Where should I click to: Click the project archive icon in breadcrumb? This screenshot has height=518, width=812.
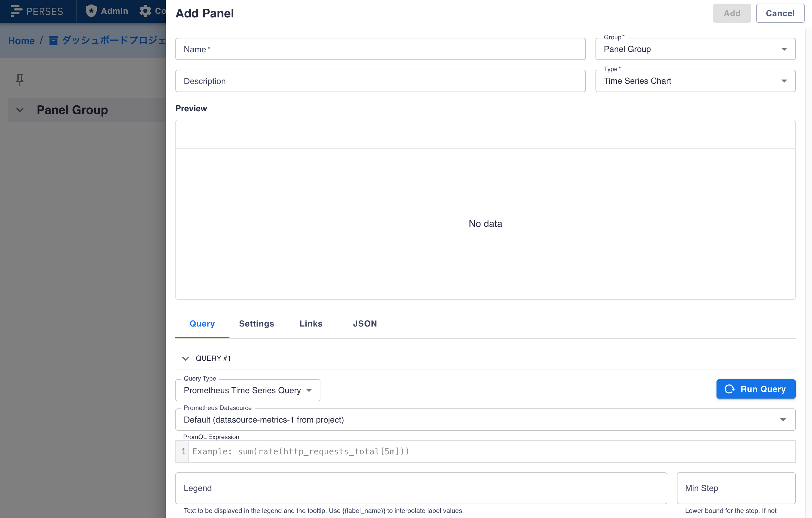tap(53, 41)
